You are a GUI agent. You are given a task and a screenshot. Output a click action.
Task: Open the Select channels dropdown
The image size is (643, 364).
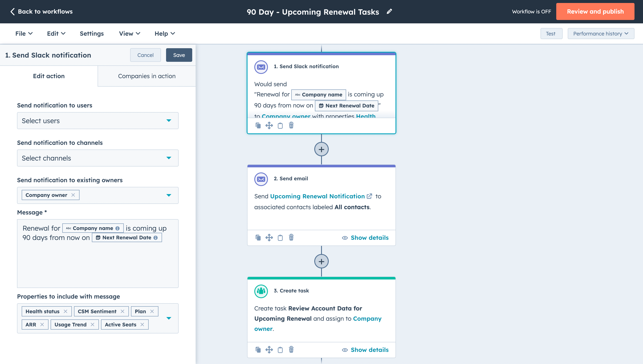(98, 158)
